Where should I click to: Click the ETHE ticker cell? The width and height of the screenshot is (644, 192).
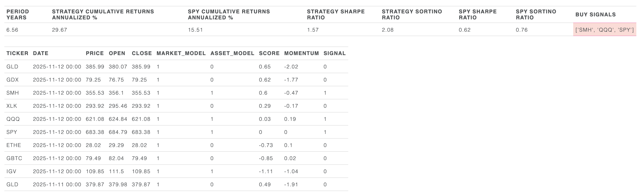[14, 145]
